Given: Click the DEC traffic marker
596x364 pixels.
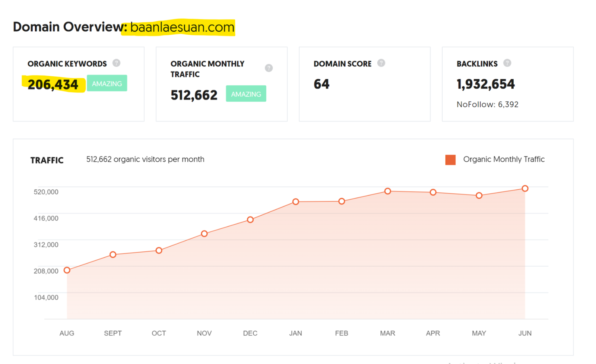Looking at the screenshot, I should (x=250, y=219).
